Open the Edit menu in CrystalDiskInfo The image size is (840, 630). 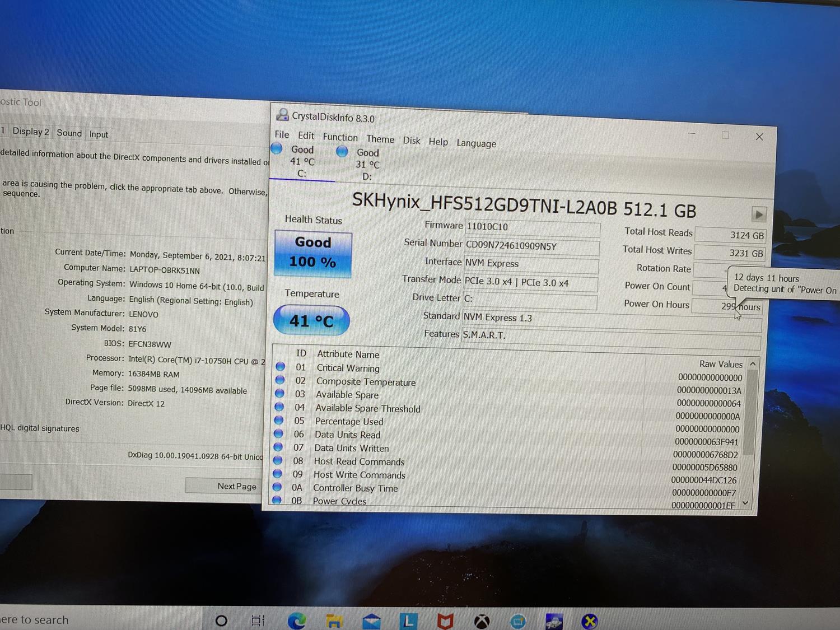click(x=306, y=136)
